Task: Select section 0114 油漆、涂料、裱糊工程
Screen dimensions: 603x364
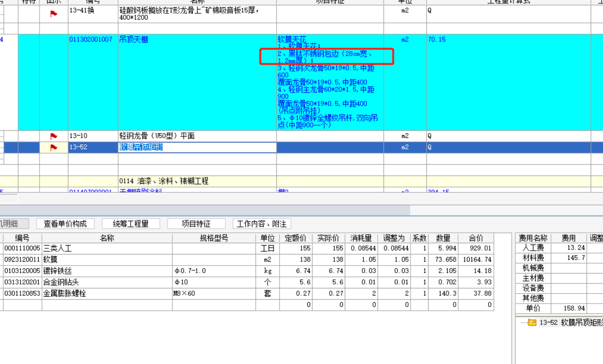Action: click(164, 181)
